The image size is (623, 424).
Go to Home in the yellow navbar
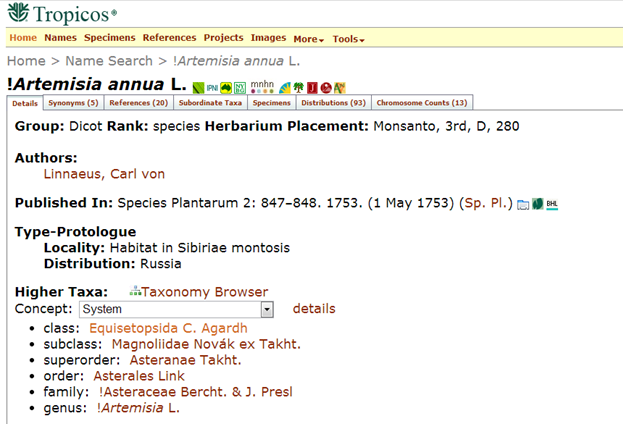click(x=23, y=38)
